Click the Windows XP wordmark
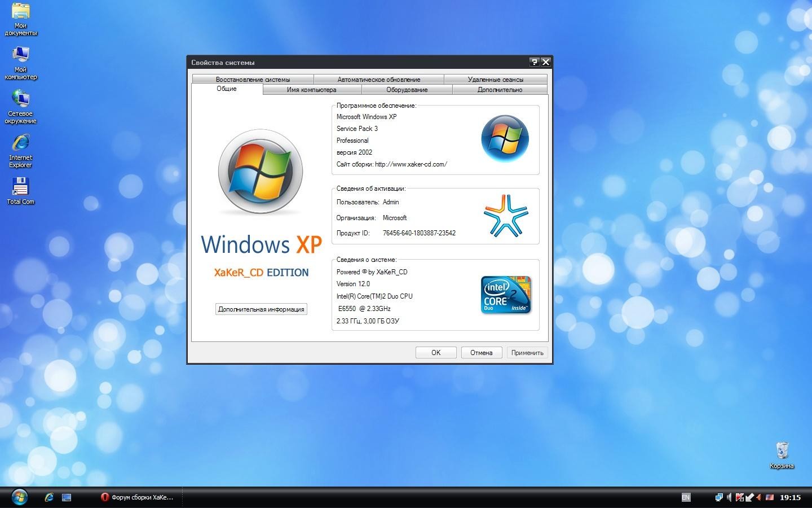This screenshot has height=508, width=812. click(x=261, y=244)
